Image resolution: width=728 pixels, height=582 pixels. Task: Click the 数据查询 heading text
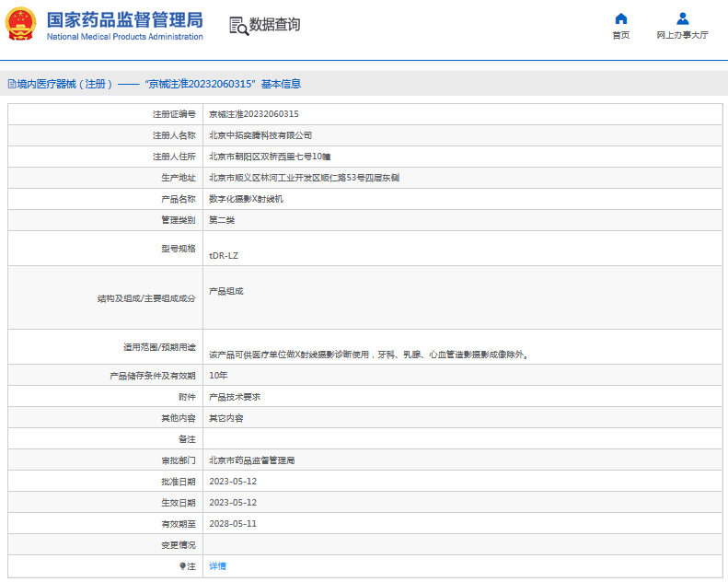point(274,25)
